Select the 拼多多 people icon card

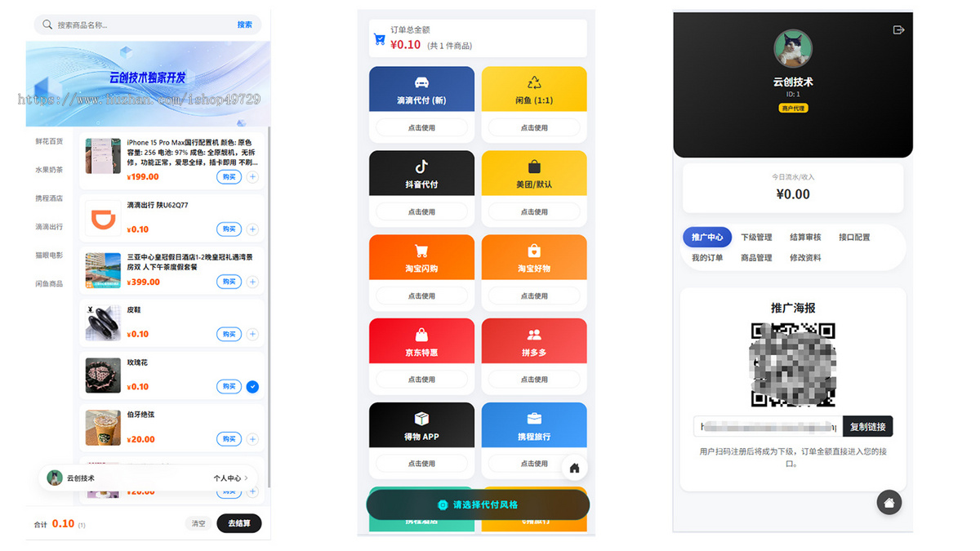534,341
